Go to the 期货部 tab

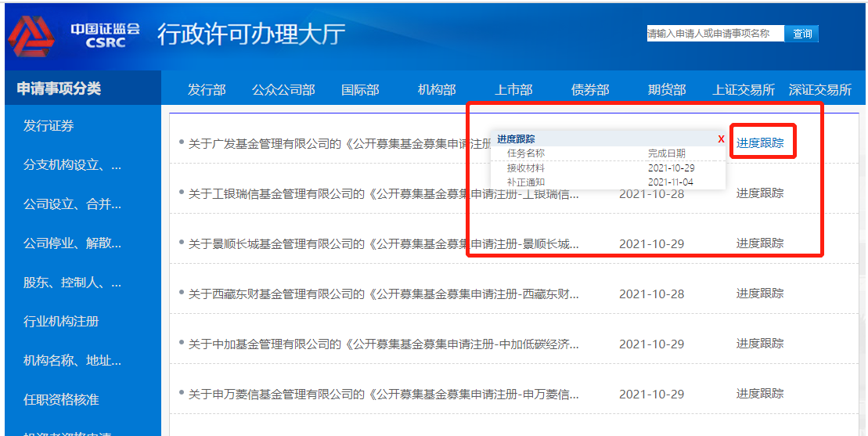[667, 90]
